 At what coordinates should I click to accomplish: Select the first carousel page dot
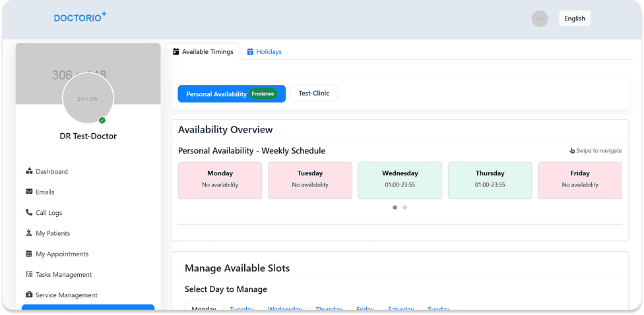point(395,207)
